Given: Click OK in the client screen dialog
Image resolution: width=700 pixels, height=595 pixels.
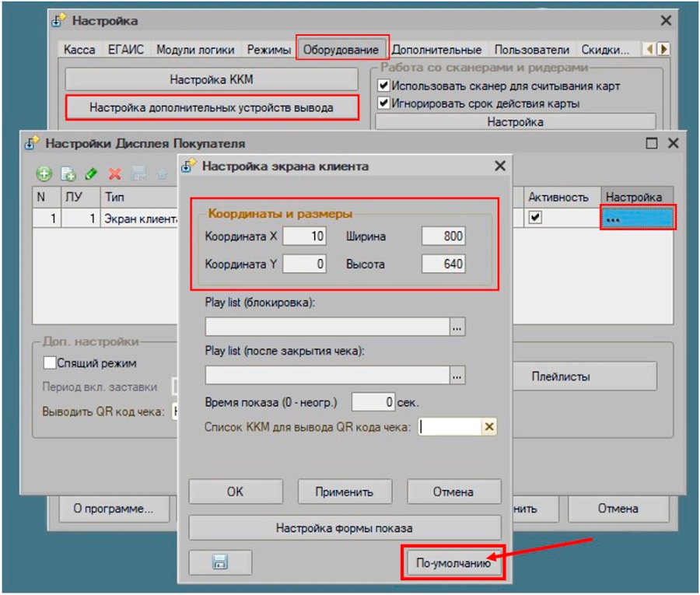Looking at the screenshot, I should tap(235, 492).
